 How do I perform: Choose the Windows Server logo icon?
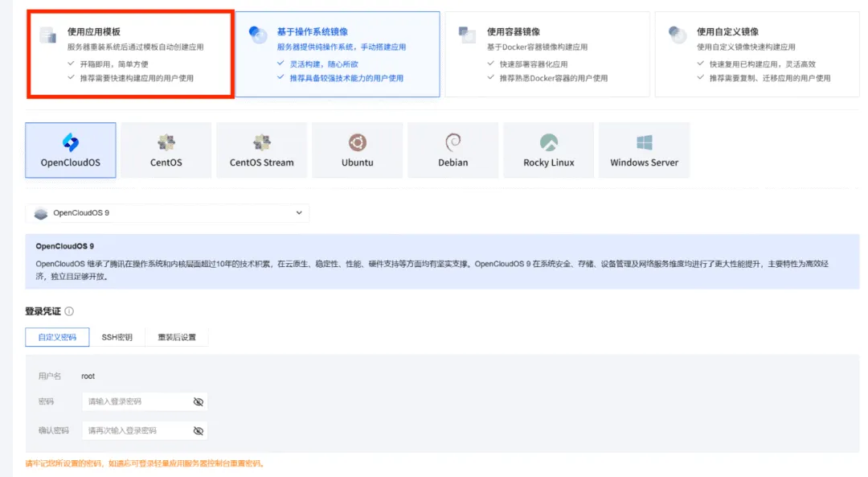pyautogui.click(x=645, y=142)
